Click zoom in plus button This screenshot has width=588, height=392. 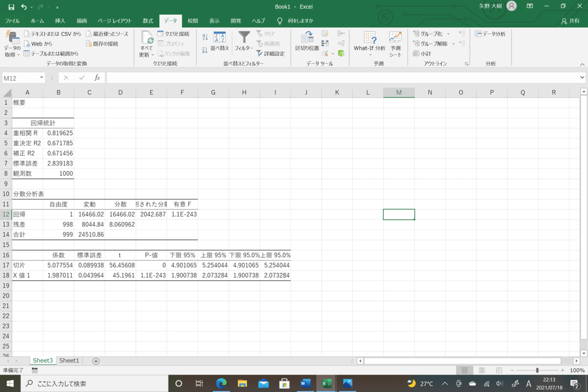563,370
